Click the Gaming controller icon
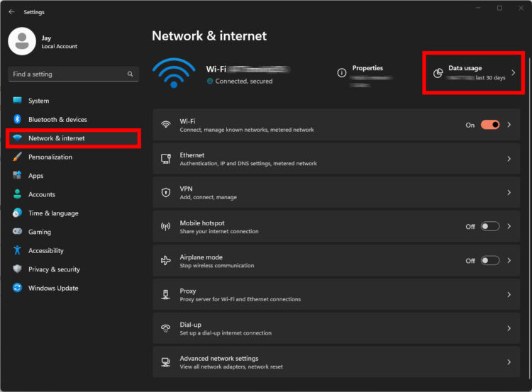The image size is (532, 392). 17,232
